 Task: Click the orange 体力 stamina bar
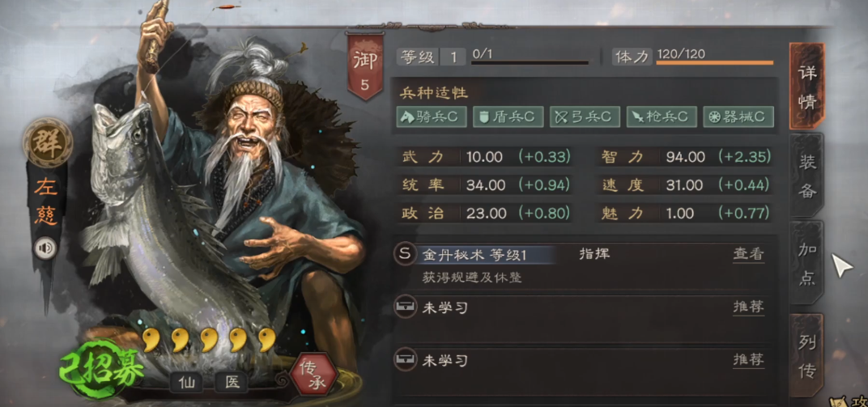coord(715,63)
